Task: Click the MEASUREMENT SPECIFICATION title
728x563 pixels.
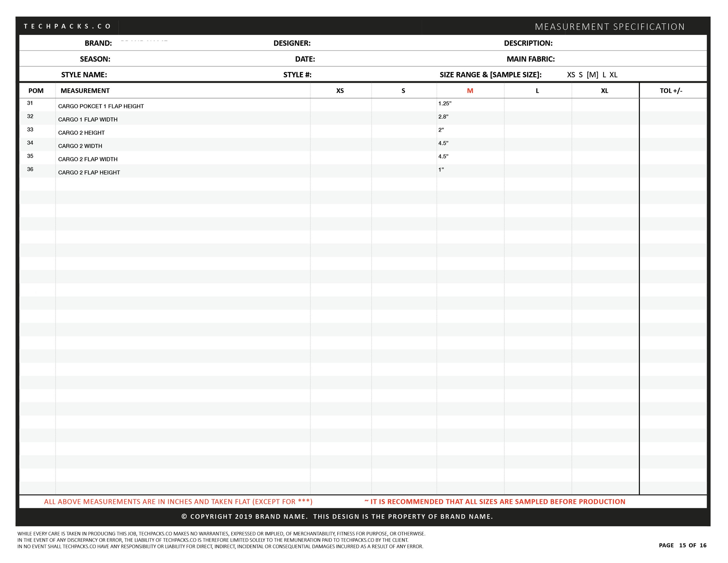Action: (x=611, y=26)
